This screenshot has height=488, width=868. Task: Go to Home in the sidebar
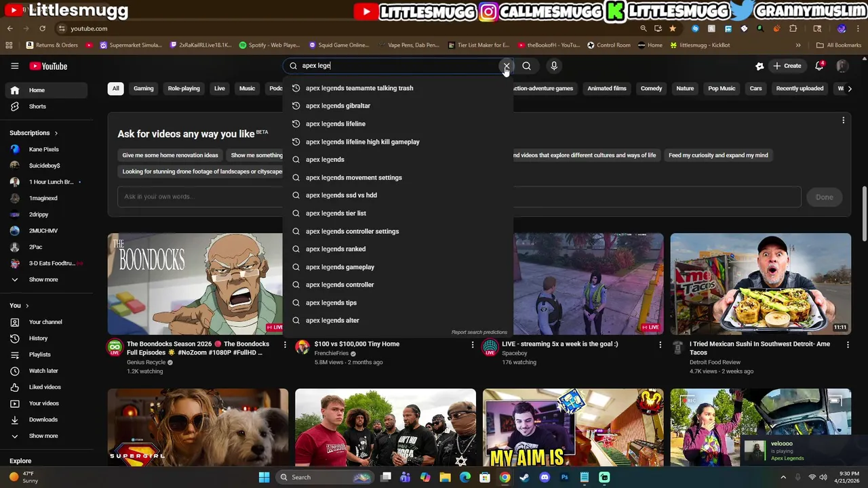(46, 90)
